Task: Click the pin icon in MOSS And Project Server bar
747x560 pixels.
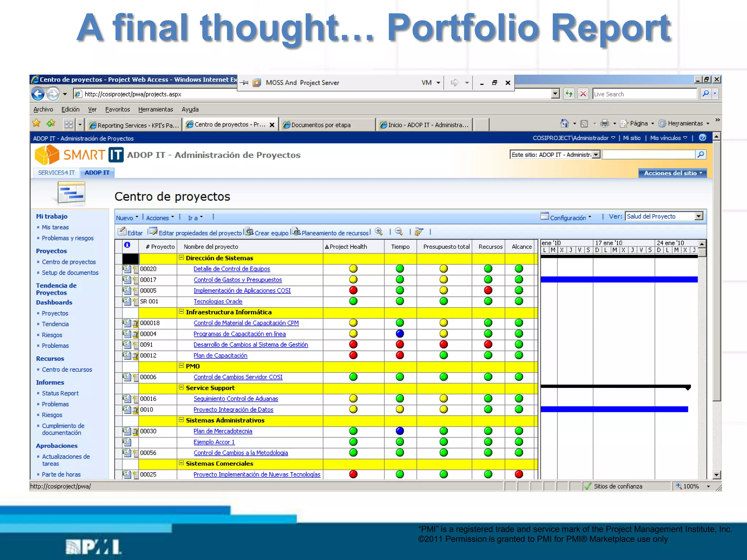Action: tap(244, 83)
